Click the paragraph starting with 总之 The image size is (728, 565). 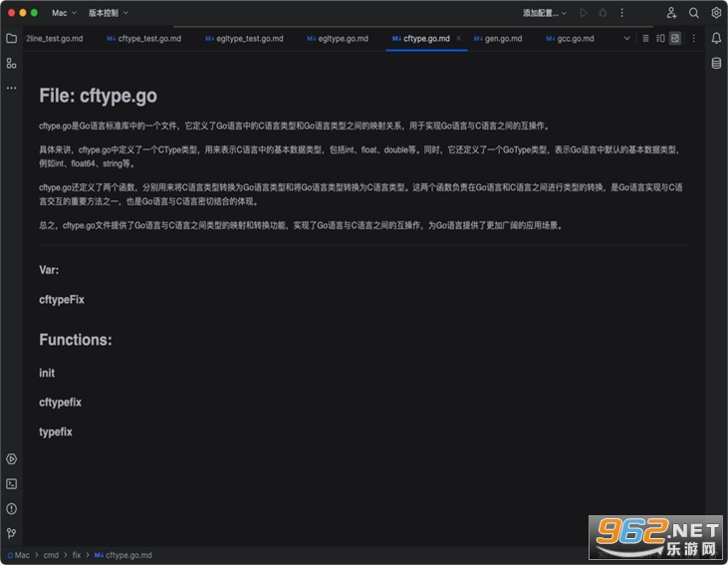[302, 225]
